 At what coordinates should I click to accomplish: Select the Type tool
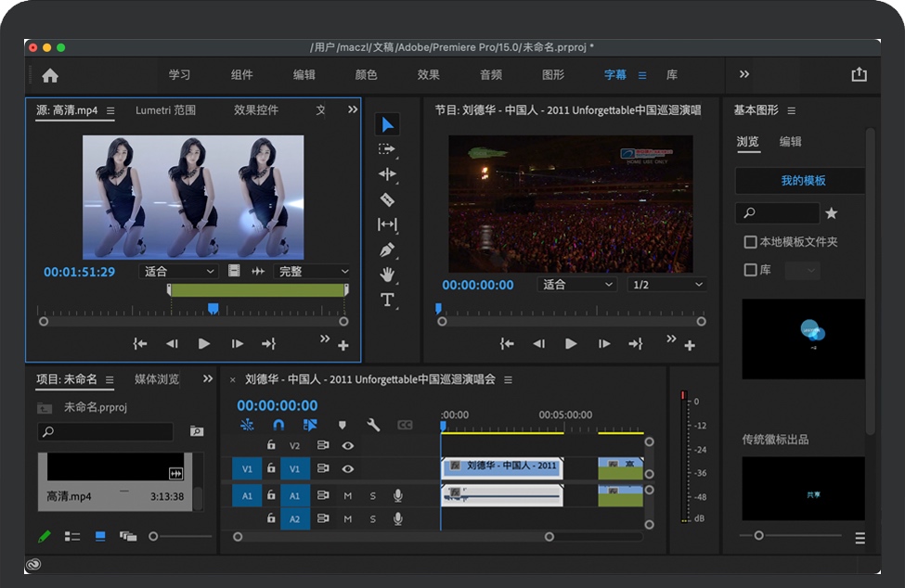click(x=387, y=300)
